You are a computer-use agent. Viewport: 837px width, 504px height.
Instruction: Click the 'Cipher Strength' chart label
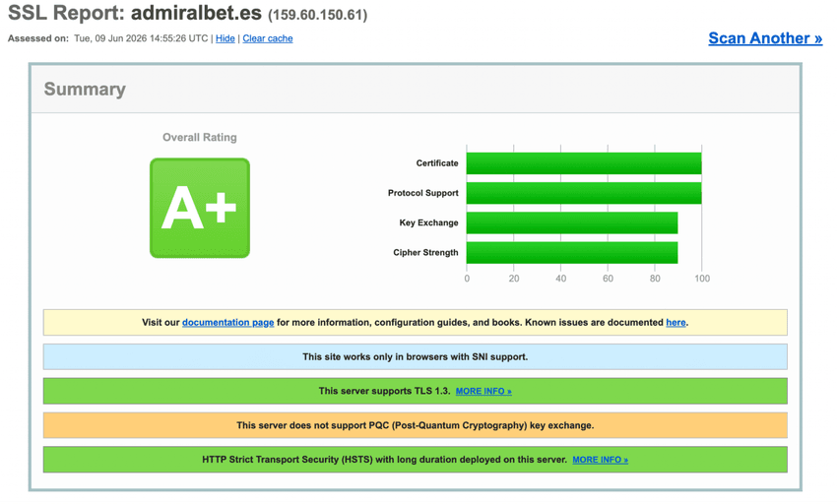425,253
